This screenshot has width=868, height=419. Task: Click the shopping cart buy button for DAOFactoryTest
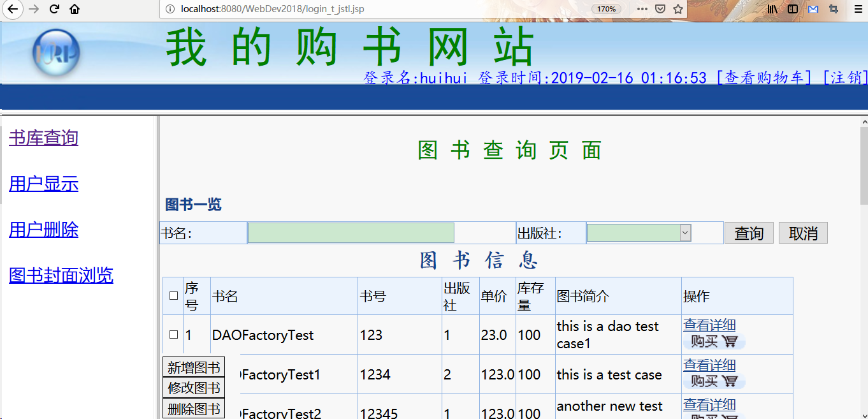point(714,342)
